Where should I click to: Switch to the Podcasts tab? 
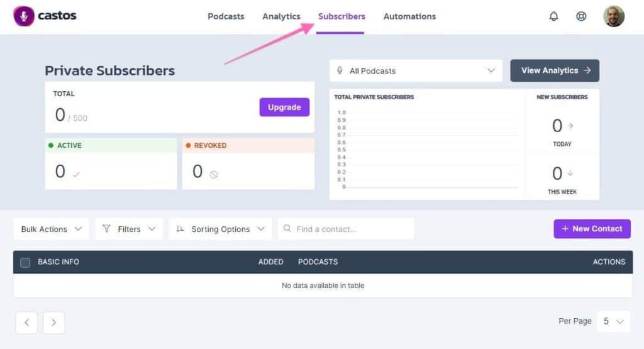(226, 16)
